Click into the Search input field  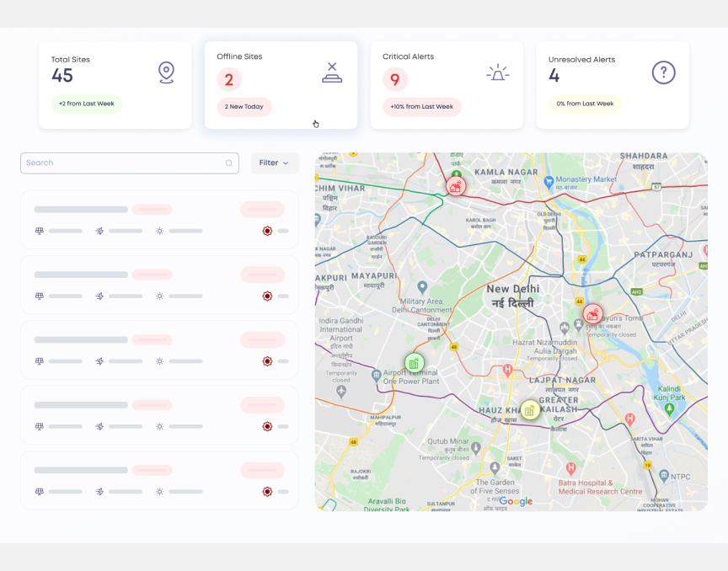pos(122,163)
